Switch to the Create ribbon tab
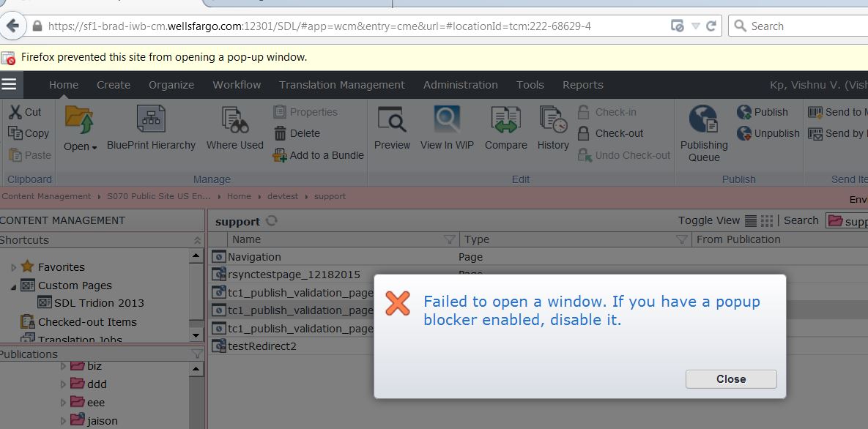 click(114, 85)
